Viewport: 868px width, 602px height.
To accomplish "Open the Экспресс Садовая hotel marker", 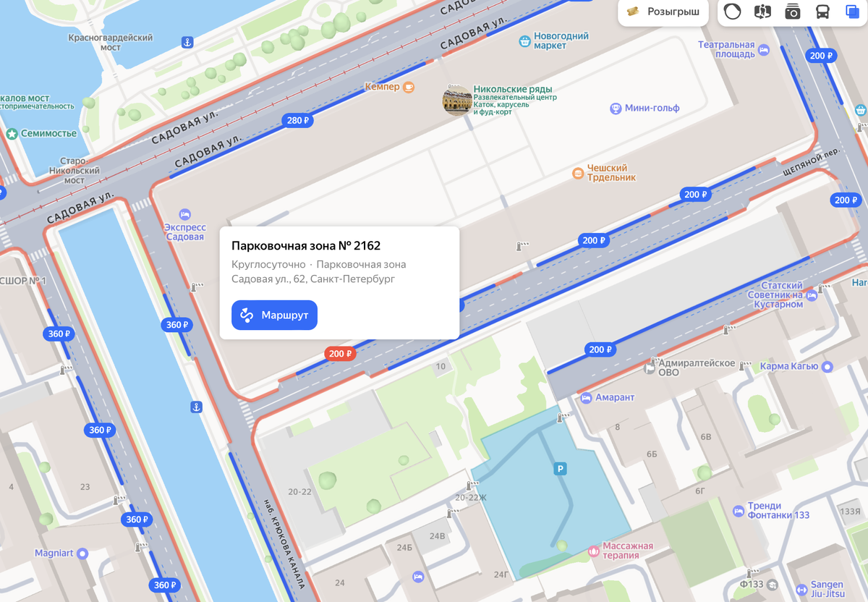I will (x=185, y=214).
